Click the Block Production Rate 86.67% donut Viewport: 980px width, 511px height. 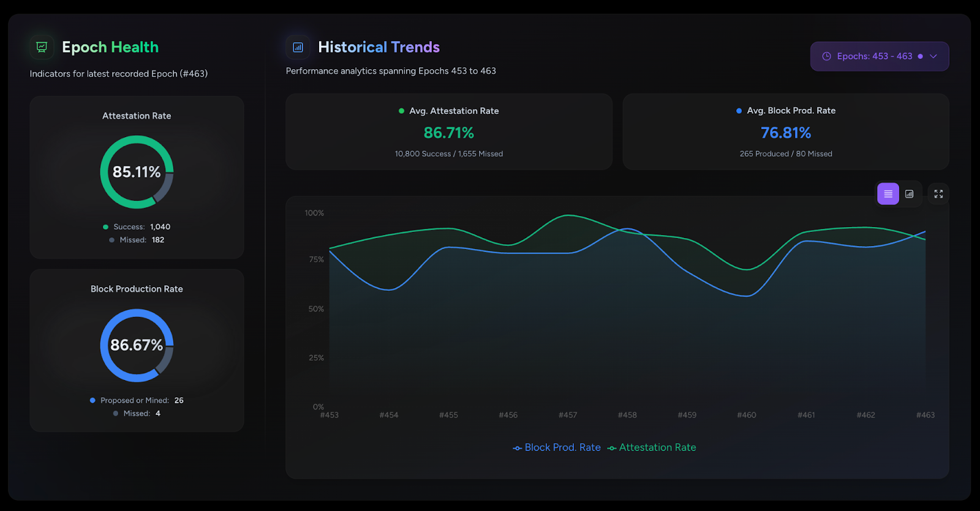click(x=137, y=345)
